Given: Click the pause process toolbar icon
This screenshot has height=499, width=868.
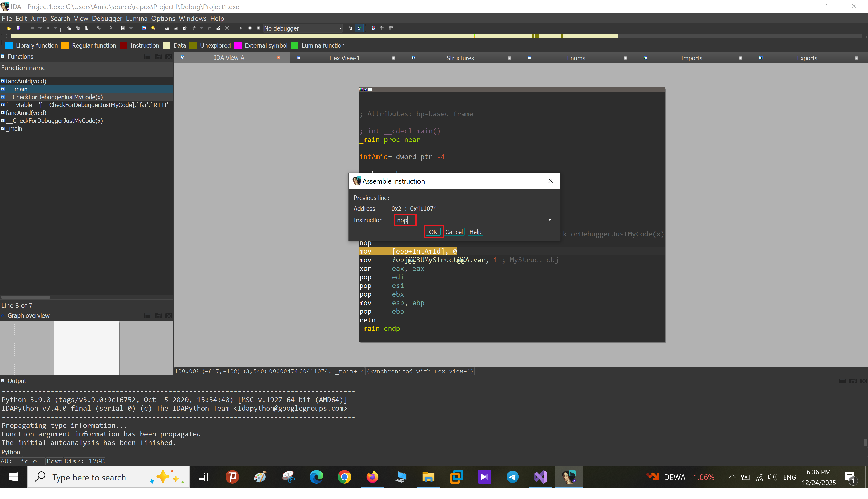Looking at the screenshot, I should tap(250, 28).
